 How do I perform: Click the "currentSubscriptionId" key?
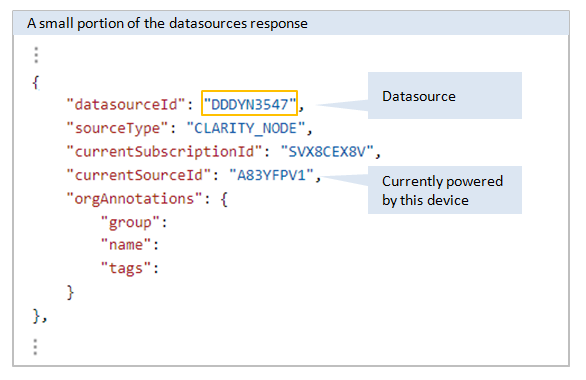tap(164, 152)
